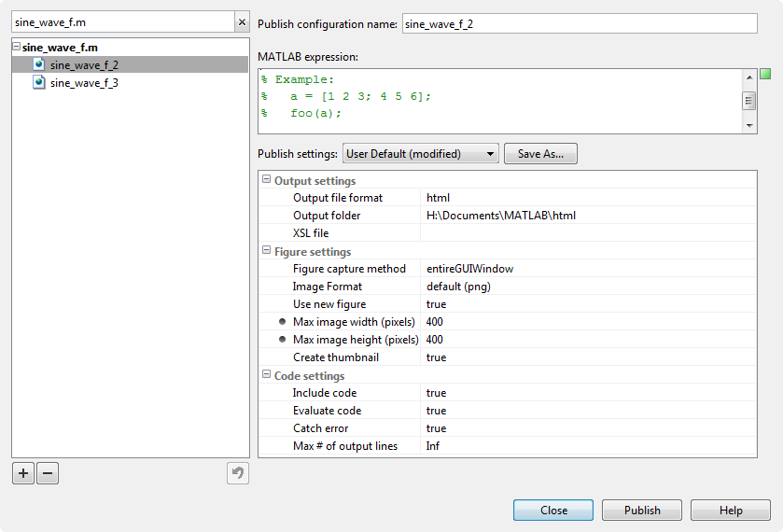The image size is (783, 532).
Task: Collapse the sine_wave_f.m tree node
Action: click(17, 47)
